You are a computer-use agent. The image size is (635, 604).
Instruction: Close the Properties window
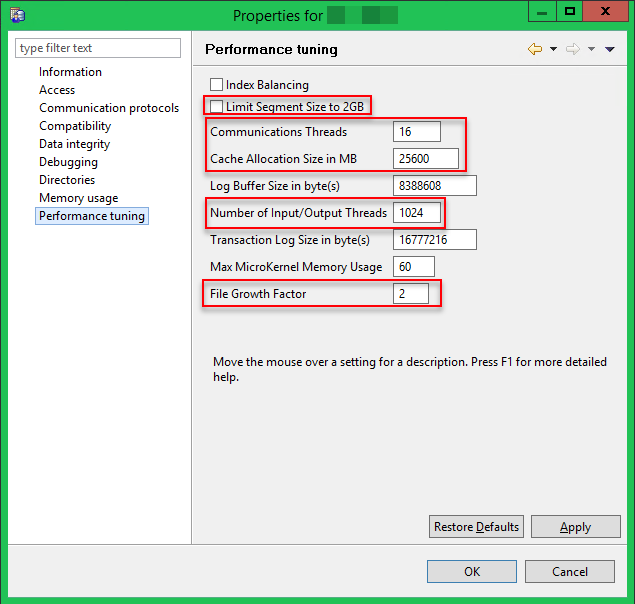605,11
